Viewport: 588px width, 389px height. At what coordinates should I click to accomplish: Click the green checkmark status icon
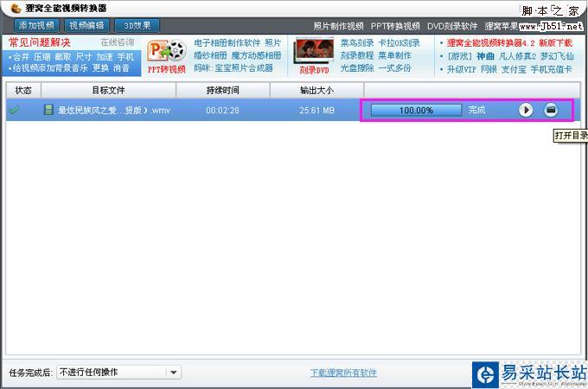14,111
